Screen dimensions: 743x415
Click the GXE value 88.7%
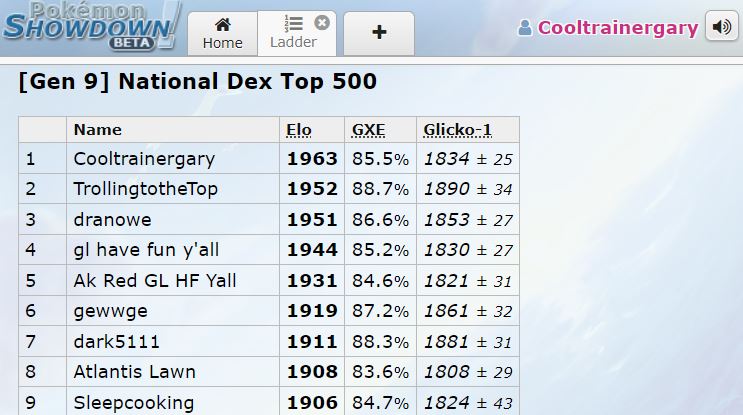coord(381,189)
